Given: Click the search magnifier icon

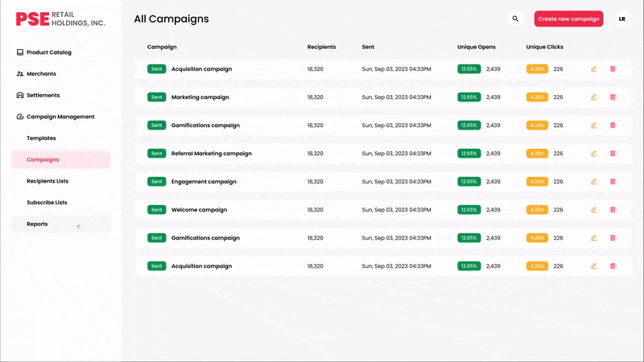Looking at the screenshot, I should pos(516,19).
